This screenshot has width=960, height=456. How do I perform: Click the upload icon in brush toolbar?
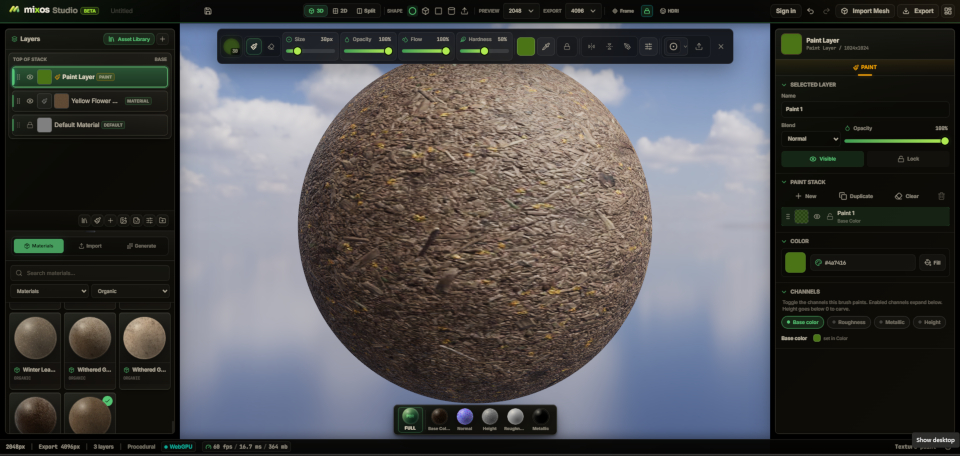[699, 47]
